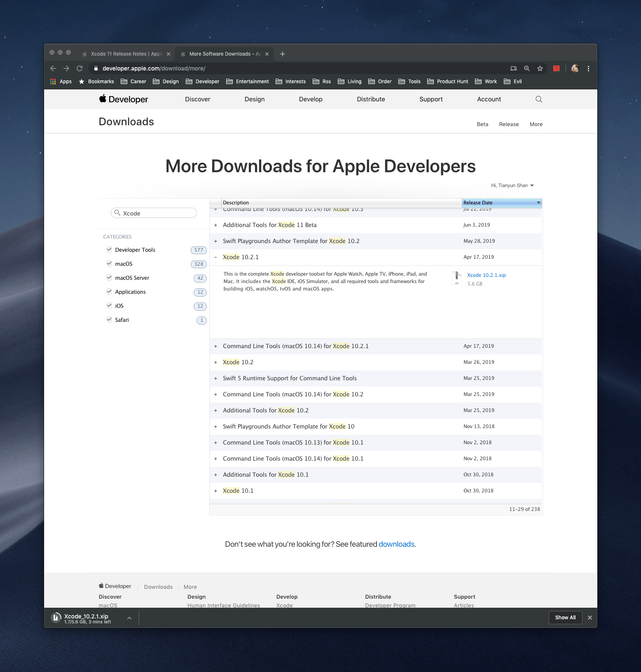The width and height of the screenshot is (641, 672).
Task: Uncheck the Safari category filter
Action: 109,320
